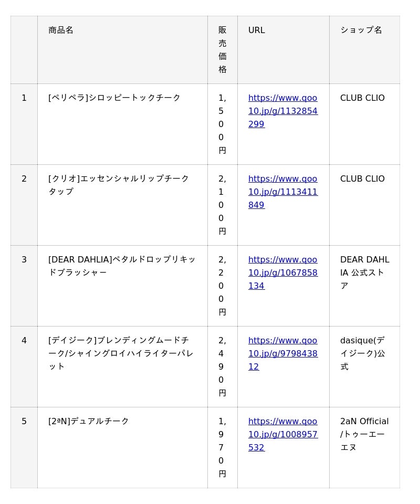Click the DEAR DAHLIA 公式ストア shop cell

364,272
